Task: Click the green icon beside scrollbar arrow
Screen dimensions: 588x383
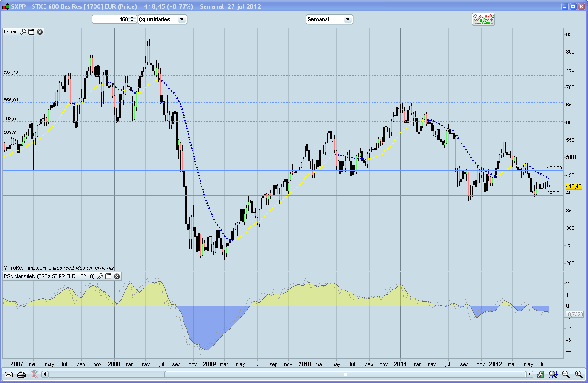Action: pyautogui.click(x=541, y=374)
